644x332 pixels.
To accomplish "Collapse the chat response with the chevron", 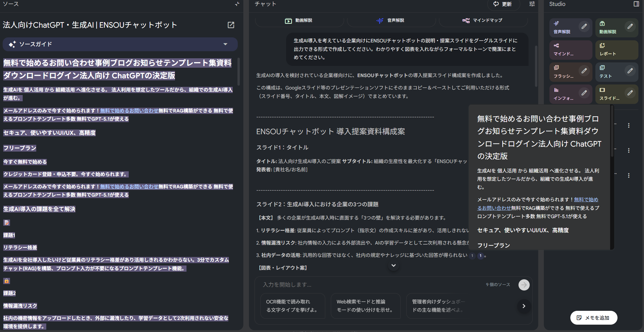I will tap(393, 265).
